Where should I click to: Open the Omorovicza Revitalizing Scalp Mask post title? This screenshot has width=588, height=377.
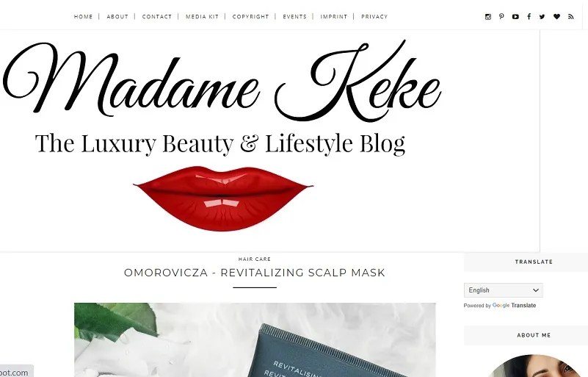[255, 273]
